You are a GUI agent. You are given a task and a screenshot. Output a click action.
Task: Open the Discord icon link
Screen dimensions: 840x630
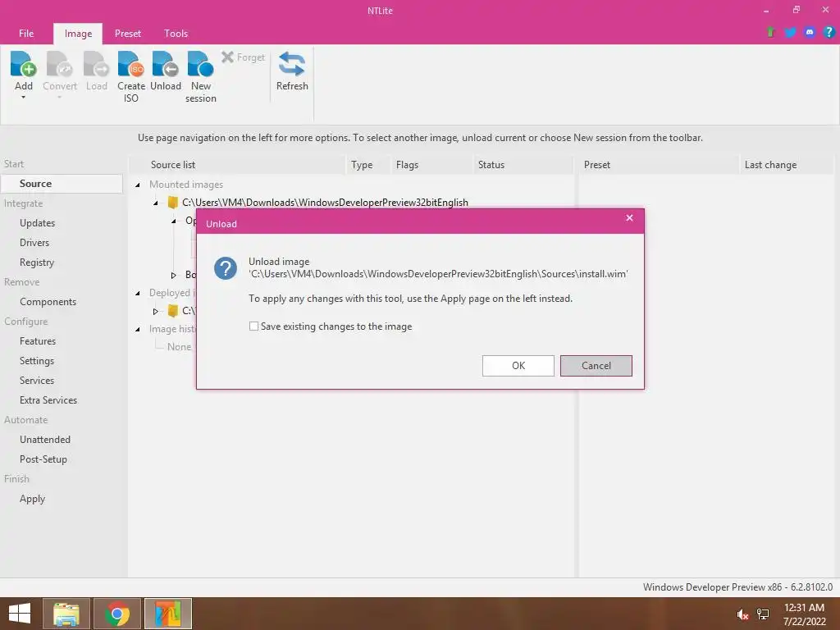click(x=810, y=32)
